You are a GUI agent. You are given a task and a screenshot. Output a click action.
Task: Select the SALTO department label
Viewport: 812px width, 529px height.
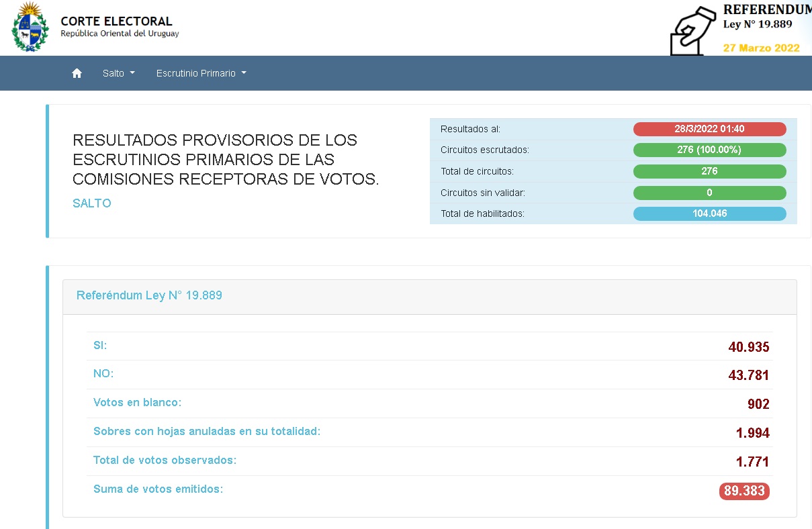tap(92, 203)
